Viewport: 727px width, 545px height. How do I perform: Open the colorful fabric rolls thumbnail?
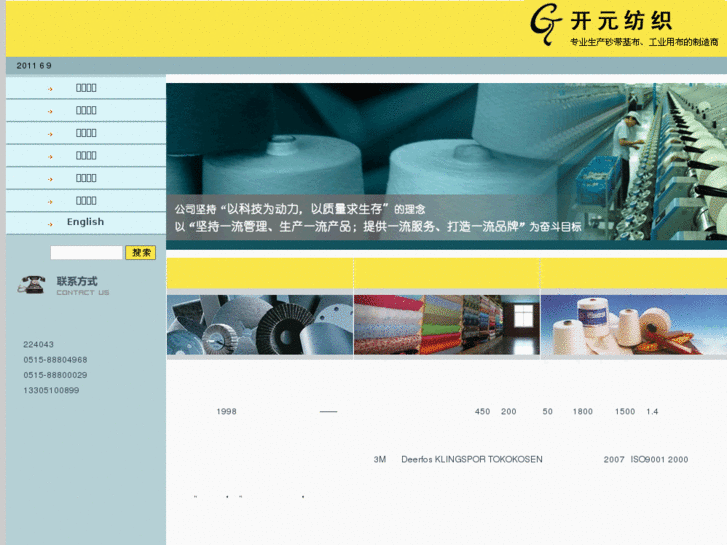447,325
